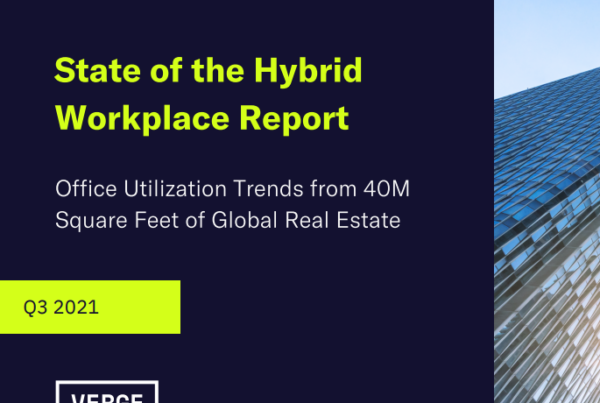Click the word "Utilization" in the subtitle
The height and width of the screenshot is (403, 600).
point(170,187)
